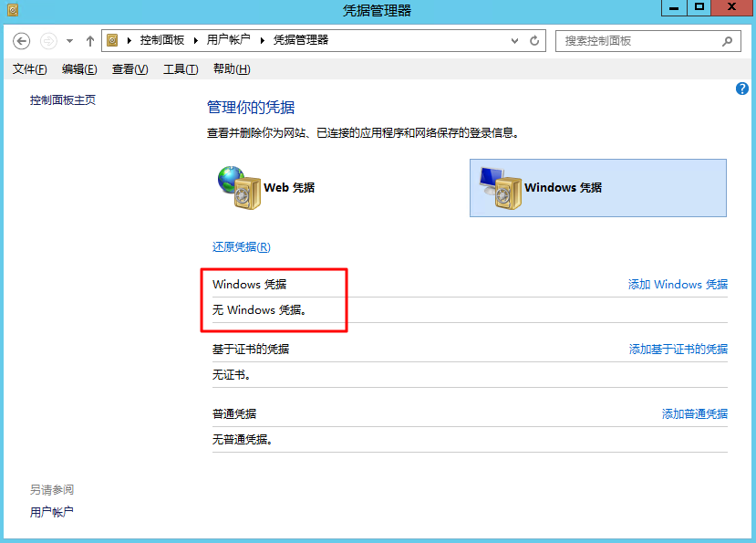Screen dimensions: 756x543
Task: Open the address bar history dropdown
Action: click(515, 41)
